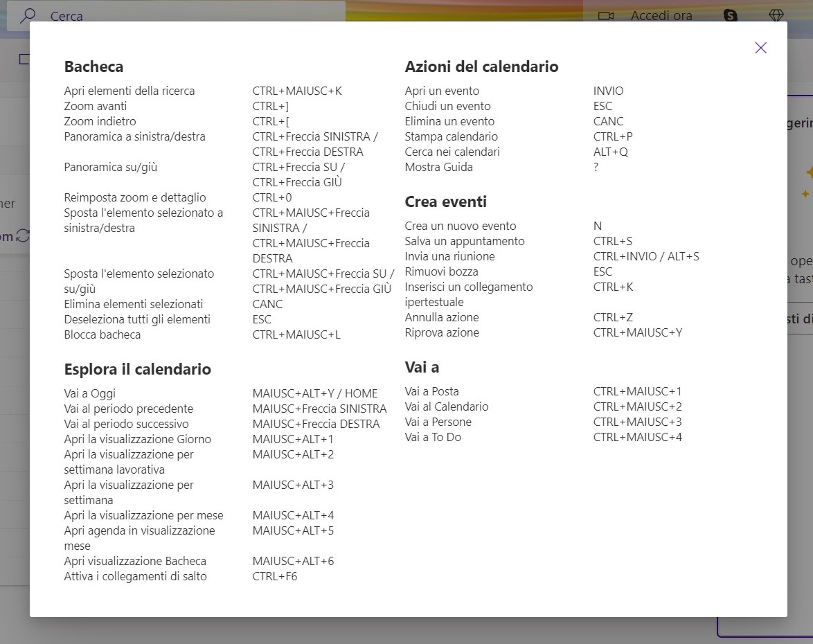Screen dimensions: 813x644
Task: Click 'Attiva i collegamenti di salto' label
Action: (135, 576)
